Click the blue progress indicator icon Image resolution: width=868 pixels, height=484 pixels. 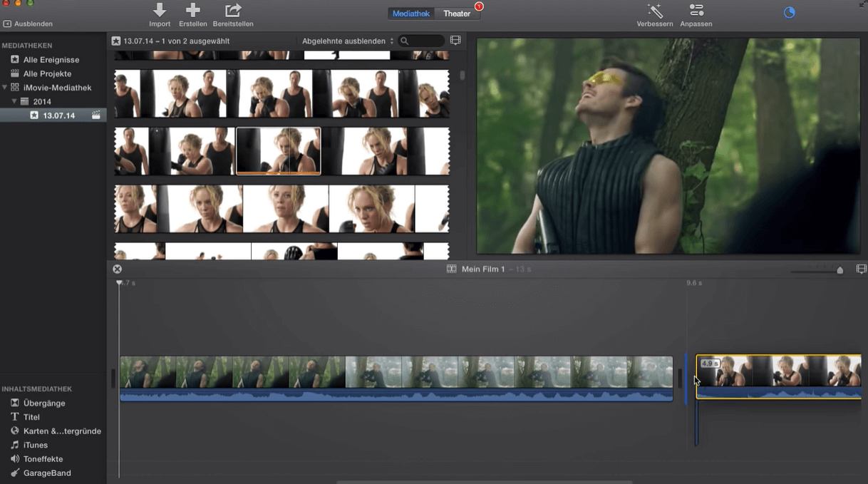click(789, 12)
